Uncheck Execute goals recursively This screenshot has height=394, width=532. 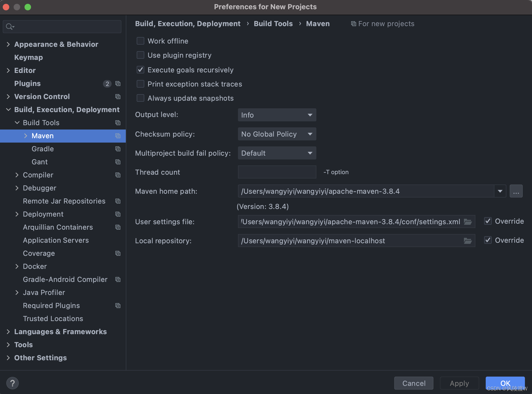tap(140, 70)
